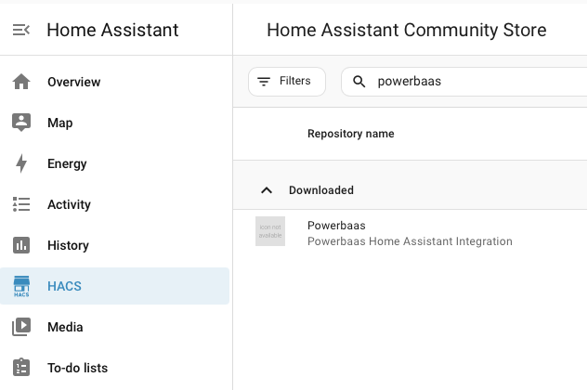This screenshot has height=390, width=588.
Task: Click the Map person icon
Action: click(21, 123)
